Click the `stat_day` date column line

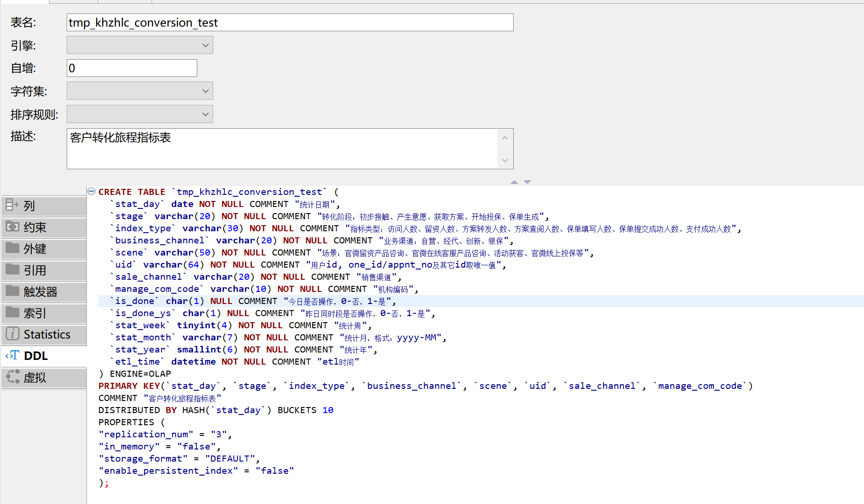pos(225,204)
